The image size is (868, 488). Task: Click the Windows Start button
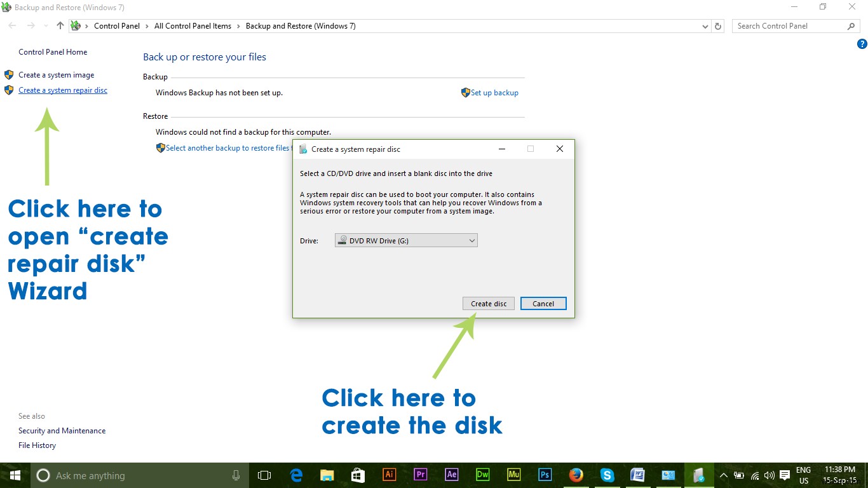click(15, 475)
